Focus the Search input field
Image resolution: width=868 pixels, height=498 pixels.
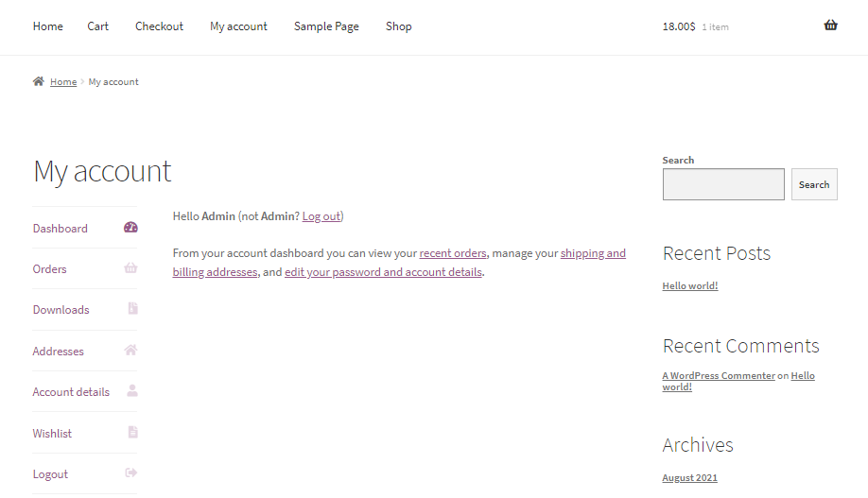pos(723,184)
